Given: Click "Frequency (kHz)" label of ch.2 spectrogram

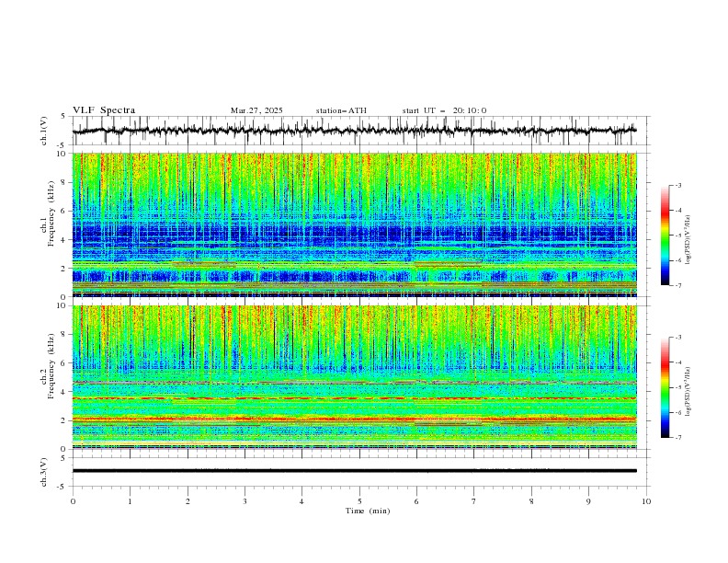Looking at the screenshot, I should 52,366.
